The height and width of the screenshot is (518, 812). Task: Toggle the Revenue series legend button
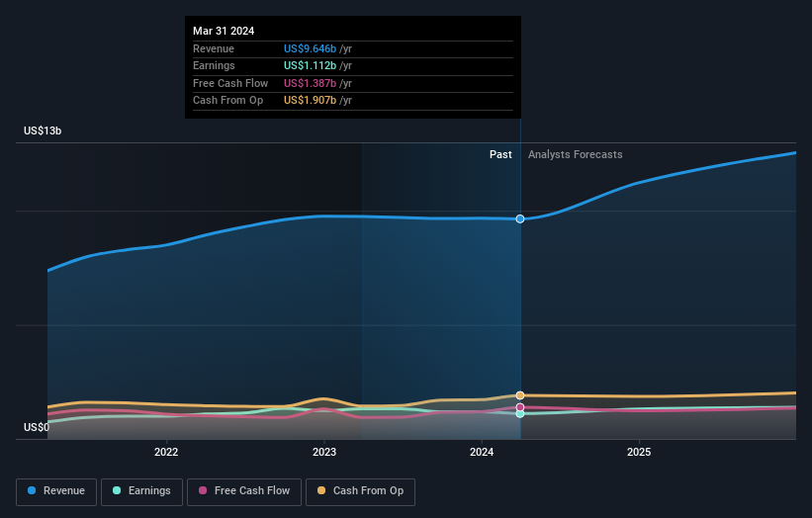(x=56, y=491)
